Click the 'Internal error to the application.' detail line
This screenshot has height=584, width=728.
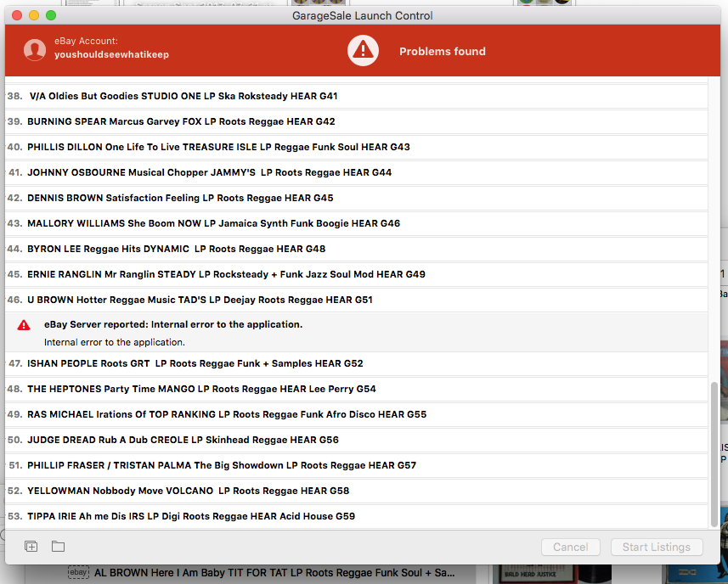coord(114,342)
